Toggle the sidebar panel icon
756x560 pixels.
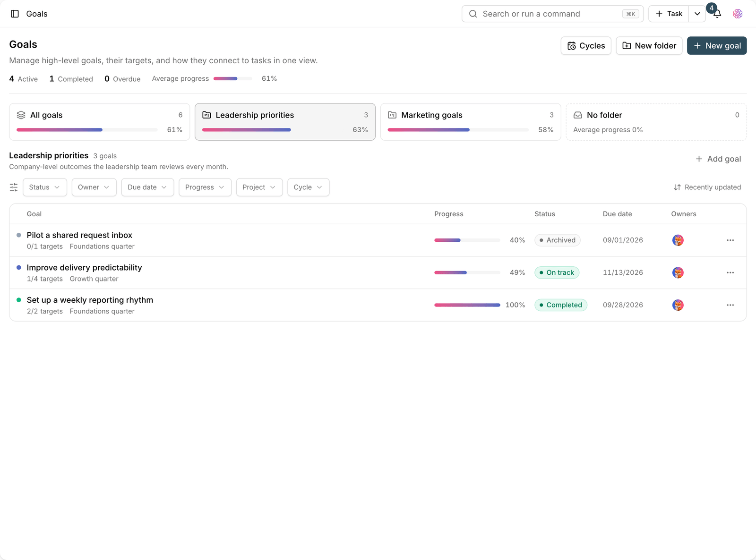[15, 14]
